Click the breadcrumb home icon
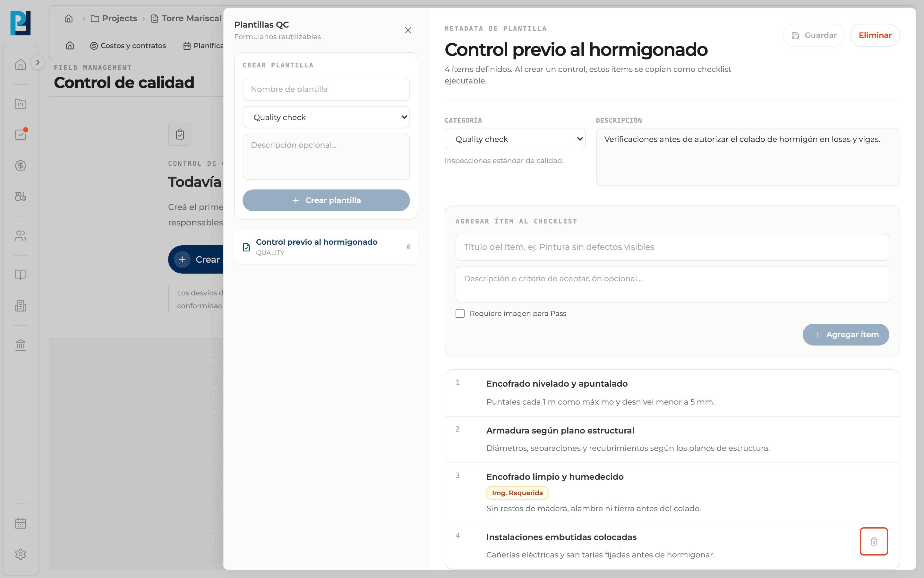The image size is (924, 578). pyautogui.click(x=69, y=18)
